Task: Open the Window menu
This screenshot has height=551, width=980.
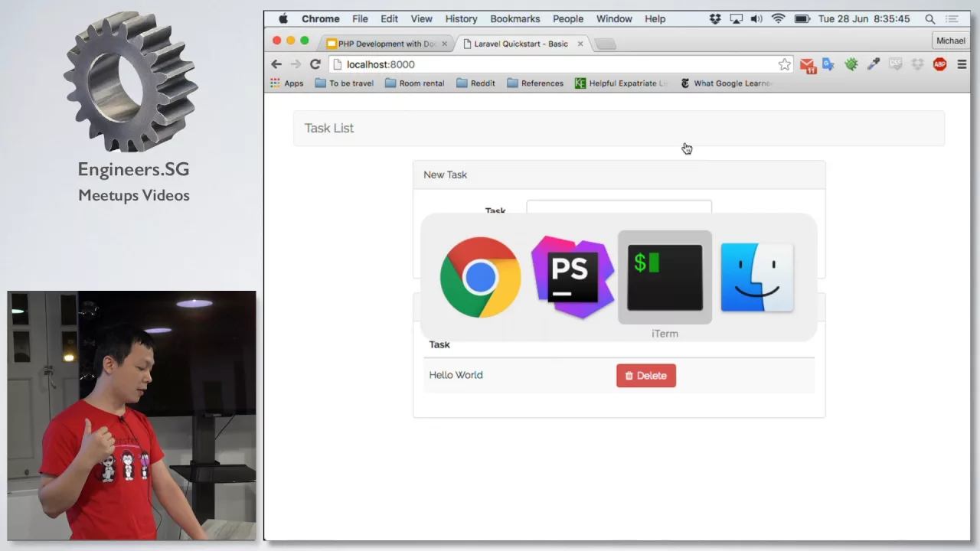Action: click(x=614, y=18)
